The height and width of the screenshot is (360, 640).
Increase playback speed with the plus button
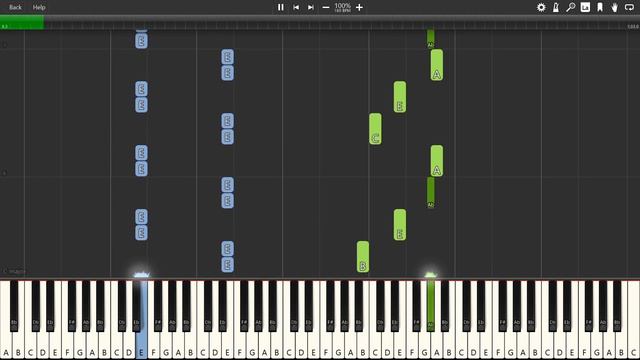[359, 7]
